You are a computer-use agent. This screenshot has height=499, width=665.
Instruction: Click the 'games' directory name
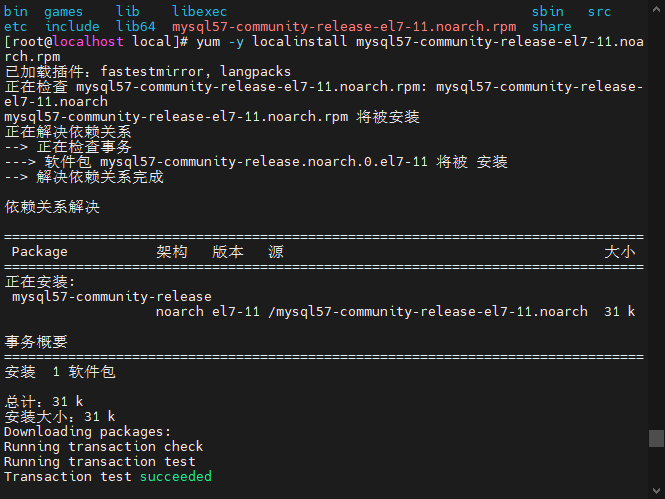64,11
